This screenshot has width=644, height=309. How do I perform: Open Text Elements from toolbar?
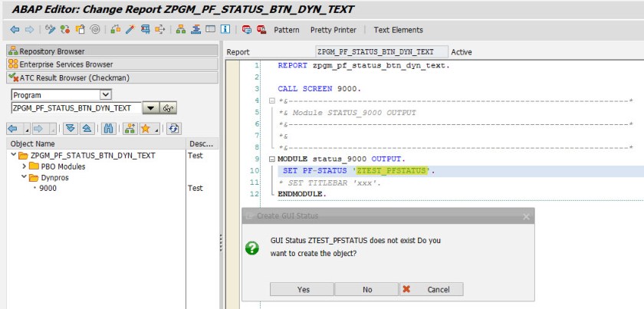[398, 30]
